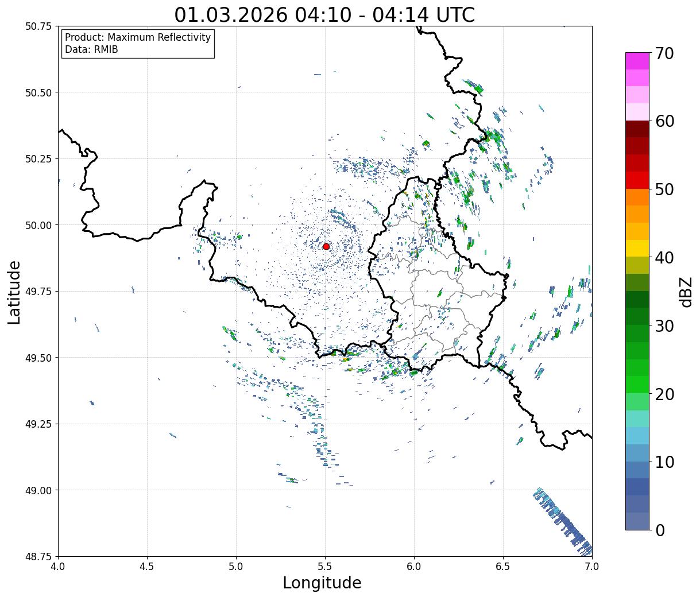Click the longitude tick label 5.0

236,567
